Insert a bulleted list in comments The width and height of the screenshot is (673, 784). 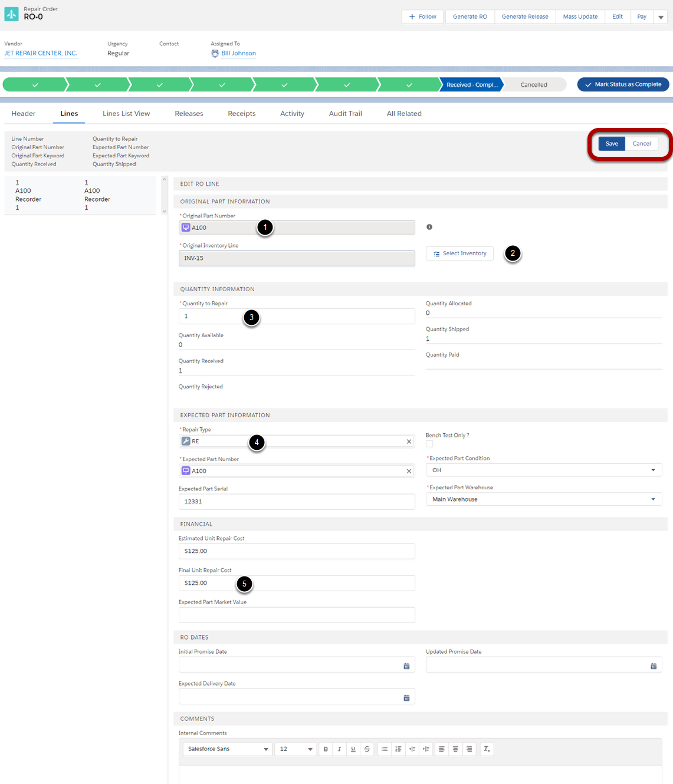click(384, 749)
